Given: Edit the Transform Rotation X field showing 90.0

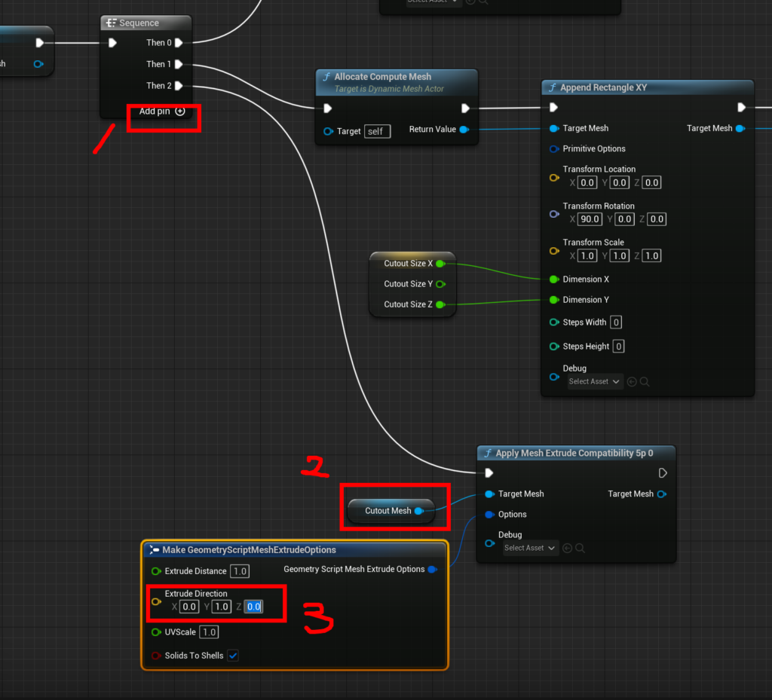Looking at the screenshot, I should point(590,219).
